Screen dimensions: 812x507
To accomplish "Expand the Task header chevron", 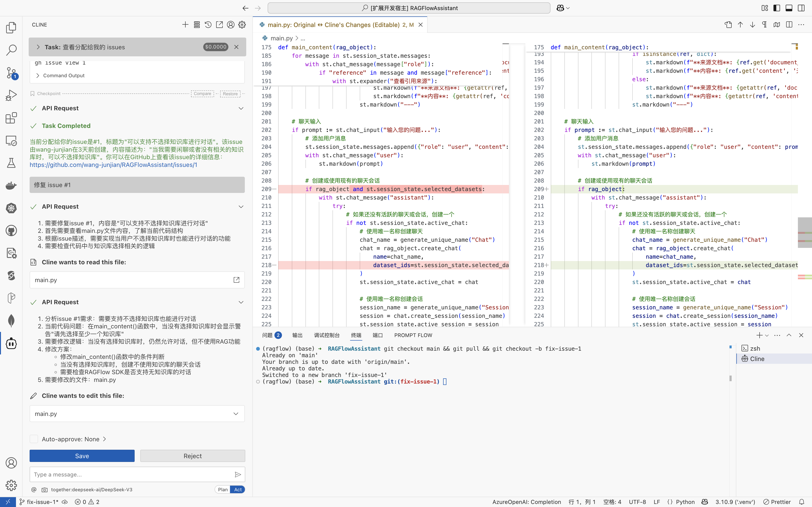I will pos(38,47).
